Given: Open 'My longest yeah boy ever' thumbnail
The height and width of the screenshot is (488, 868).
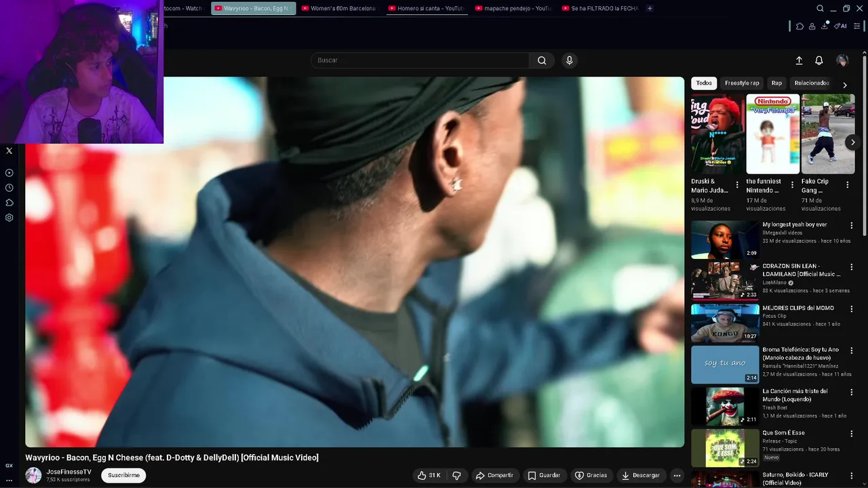Looking at the screenshot, I should pos(725,239).
